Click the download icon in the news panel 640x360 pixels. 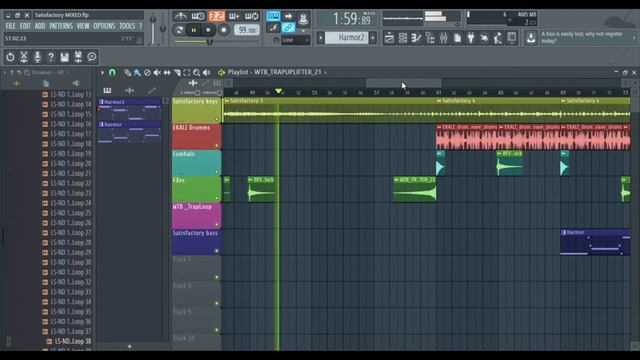(531, 38)
